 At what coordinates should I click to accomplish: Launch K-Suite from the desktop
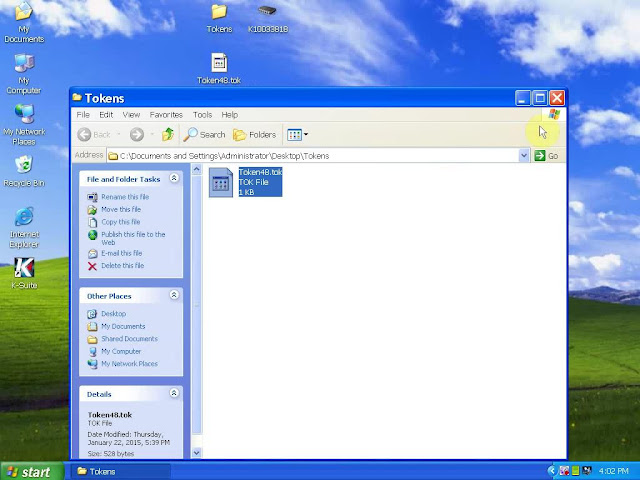[x=24, y=273]
